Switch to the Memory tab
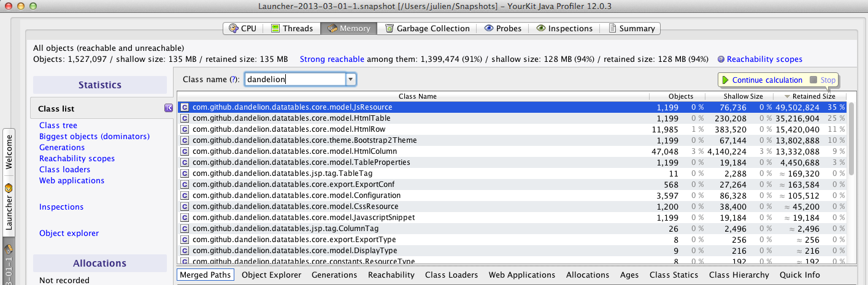This screenshot has height=285, width=868. point(349,28)
